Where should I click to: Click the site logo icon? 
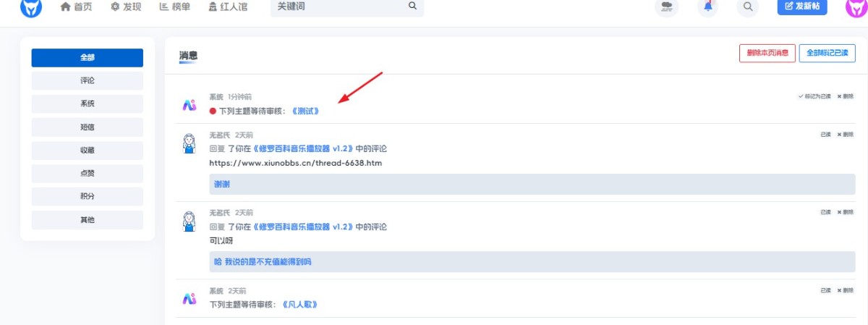point(30,7)
